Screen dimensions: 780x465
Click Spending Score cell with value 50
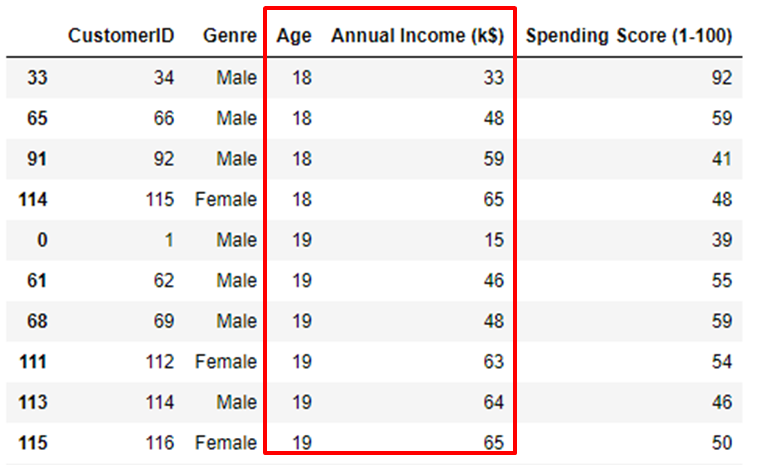(721, 443)
